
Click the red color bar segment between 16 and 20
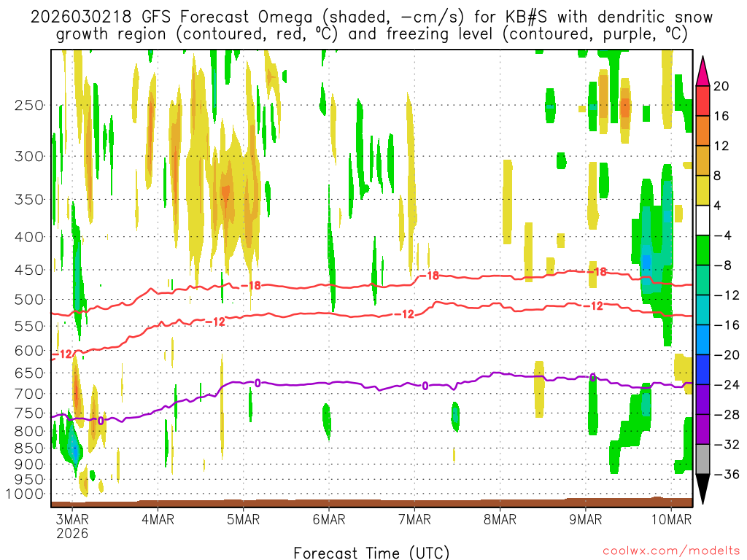point(703,101)
